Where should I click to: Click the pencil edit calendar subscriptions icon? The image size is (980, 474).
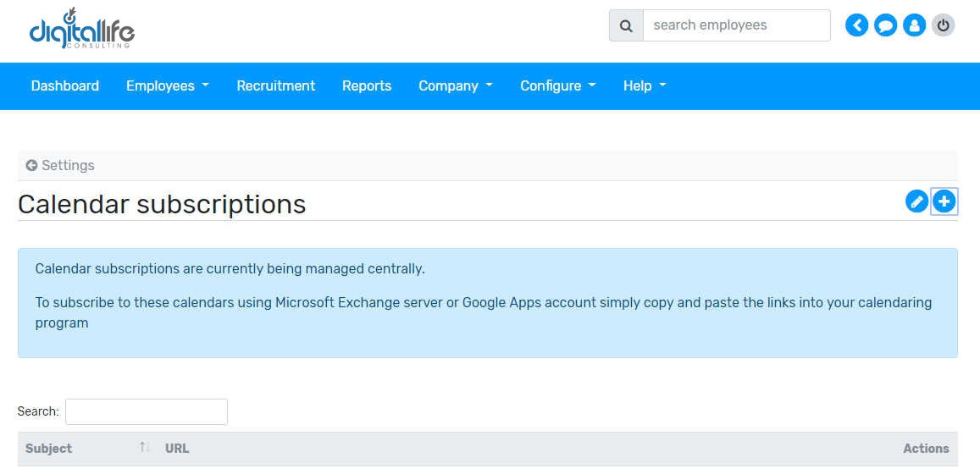click(x=916, y=201)
